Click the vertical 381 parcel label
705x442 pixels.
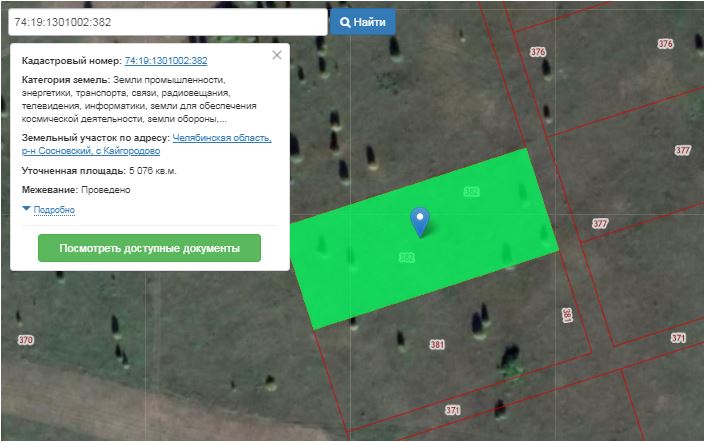(566, 316)
